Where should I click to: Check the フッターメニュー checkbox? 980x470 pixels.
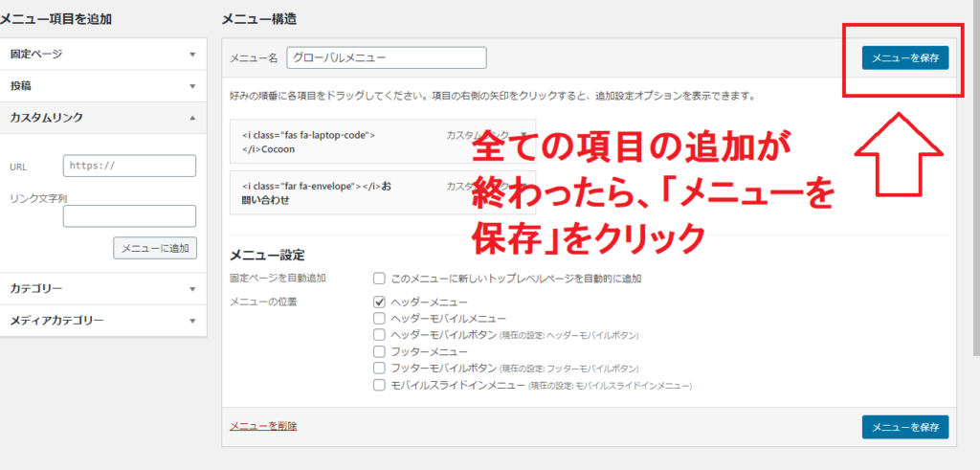(379, 351)
